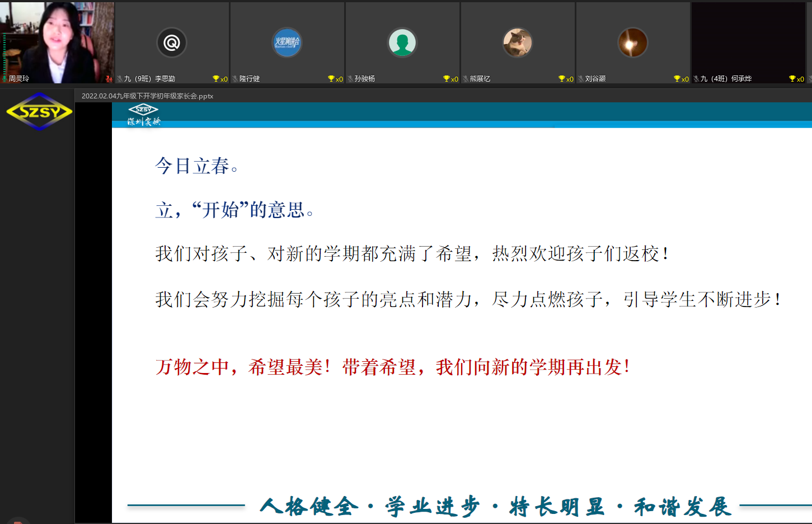Click the red slogan text on the slide
This screenshot has width=812, height=524.
393,367
